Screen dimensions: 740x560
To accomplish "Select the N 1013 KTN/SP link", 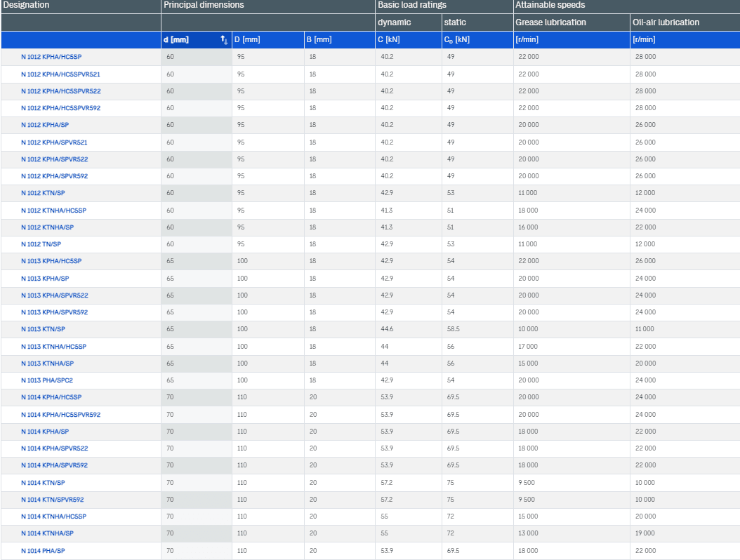I will click(x=43, y=329).
